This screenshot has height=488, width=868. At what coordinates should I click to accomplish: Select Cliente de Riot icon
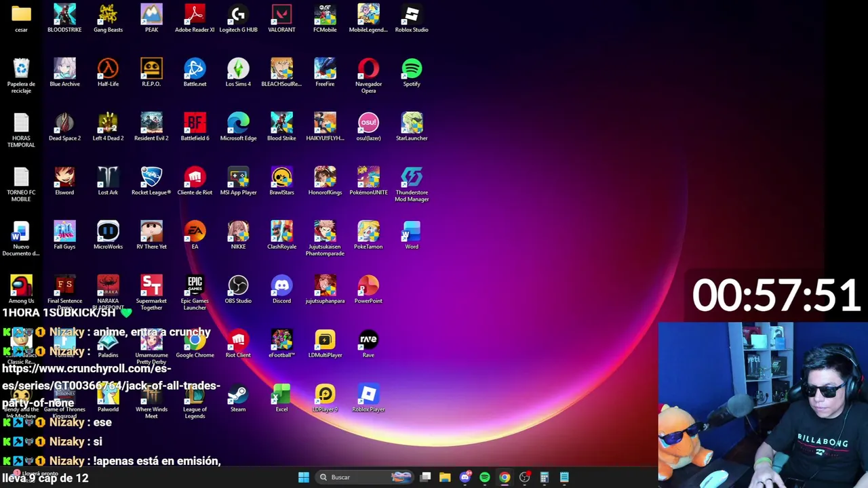tap(195, 181)
